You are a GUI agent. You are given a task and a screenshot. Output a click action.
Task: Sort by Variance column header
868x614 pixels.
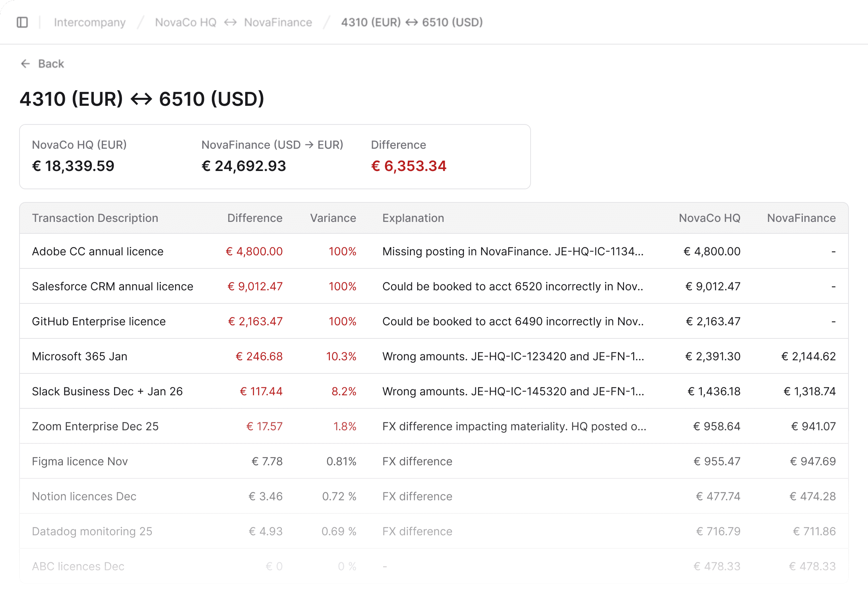pos(333,218)
